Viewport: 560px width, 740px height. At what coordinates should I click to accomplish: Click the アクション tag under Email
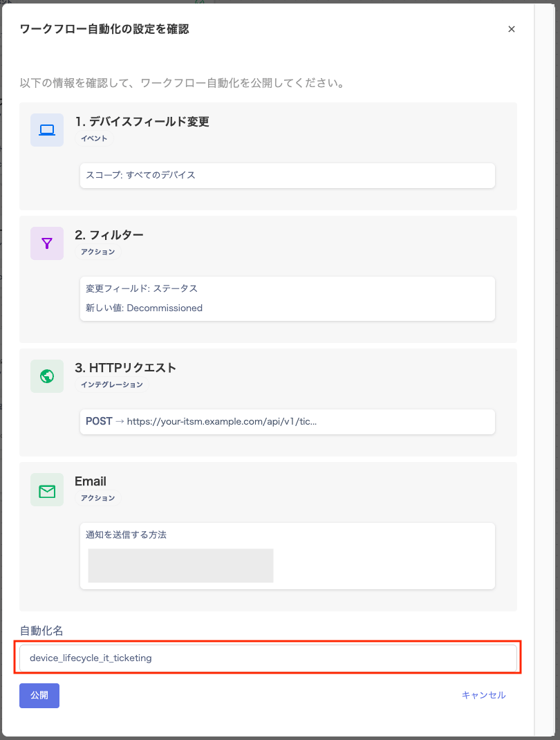tap(97, 499)
